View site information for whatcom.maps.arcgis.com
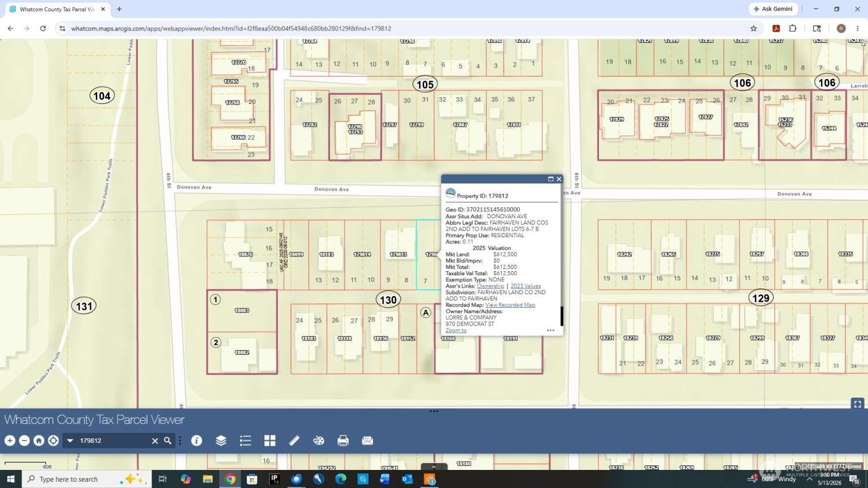Screen dimensions: 868x488 [62, 28]
